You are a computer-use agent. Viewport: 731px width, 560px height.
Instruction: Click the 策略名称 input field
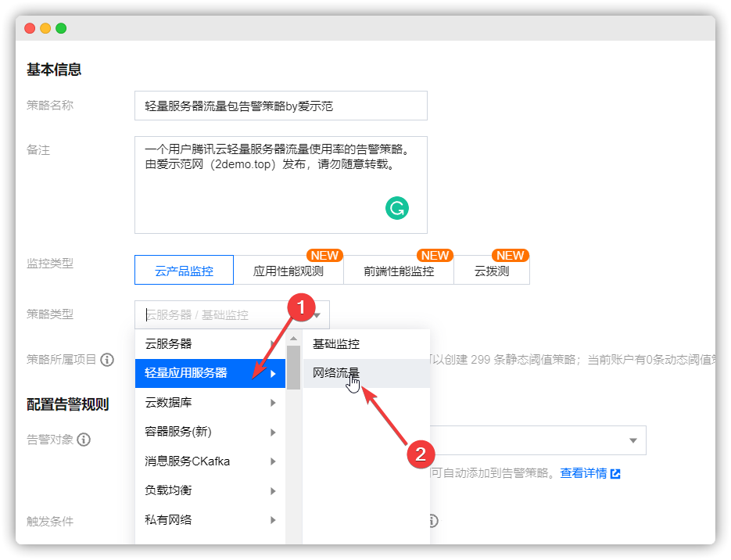click(280, 105)
